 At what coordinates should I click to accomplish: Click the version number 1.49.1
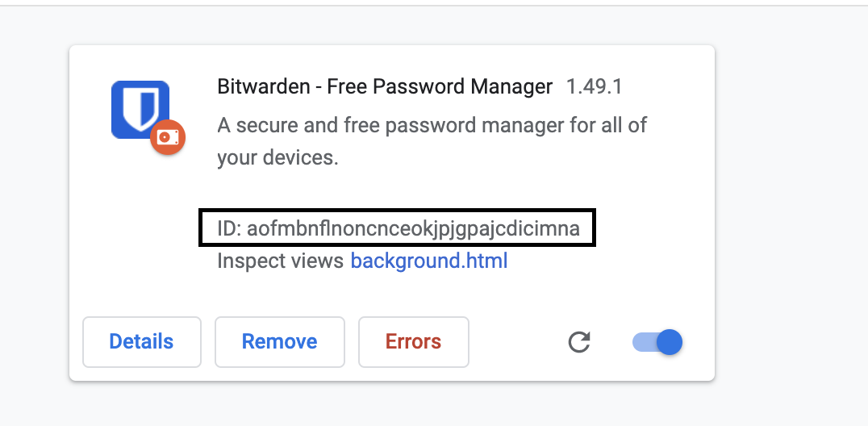click(594, 87)
